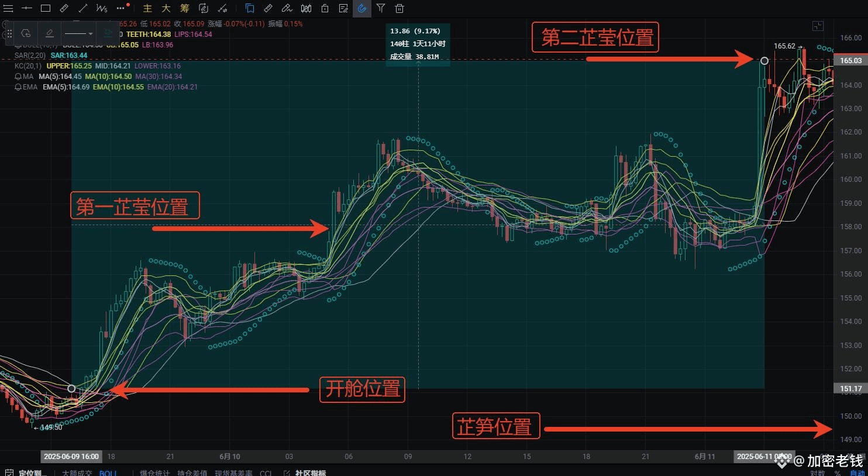Select the first ruler measure tool beside rectangle
Screen dimensions: 868x476
pyautogui.click(x=64, y=8)
